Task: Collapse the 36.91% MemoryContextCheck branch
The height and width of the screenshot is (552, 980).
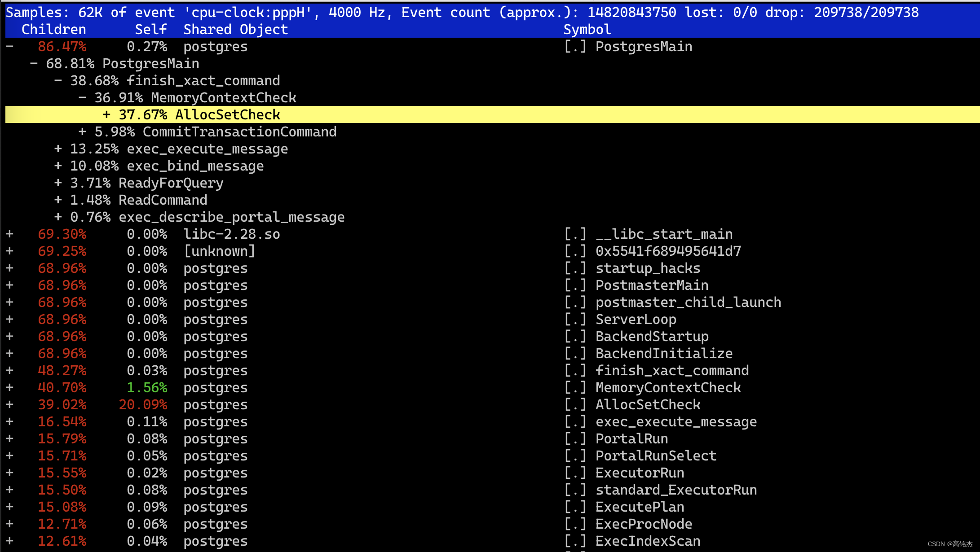Action: click(x=82, y=98)
